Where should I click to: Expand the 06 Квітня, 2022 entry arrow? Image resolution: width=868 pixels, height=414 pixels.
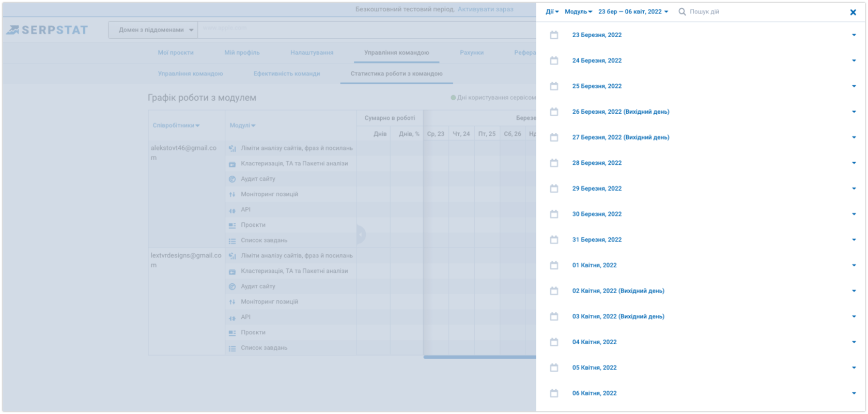pyautogui.click(x=854, y=393)
